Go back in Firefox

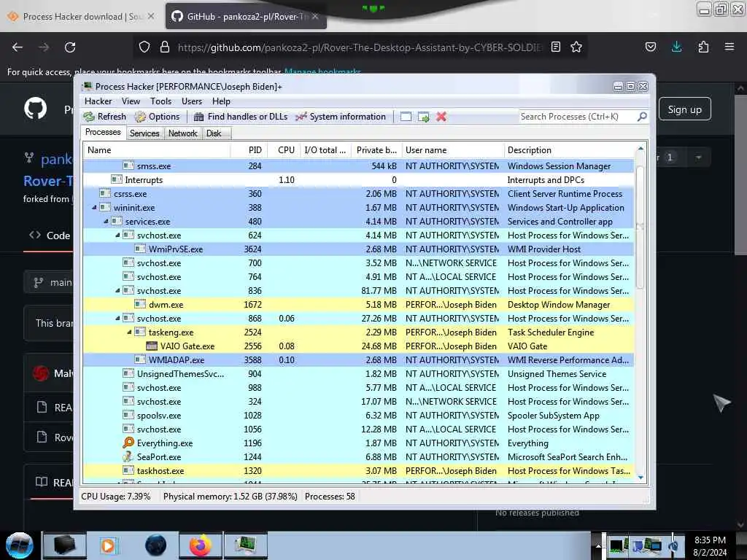pyautogui.click(x=18, y=47)
